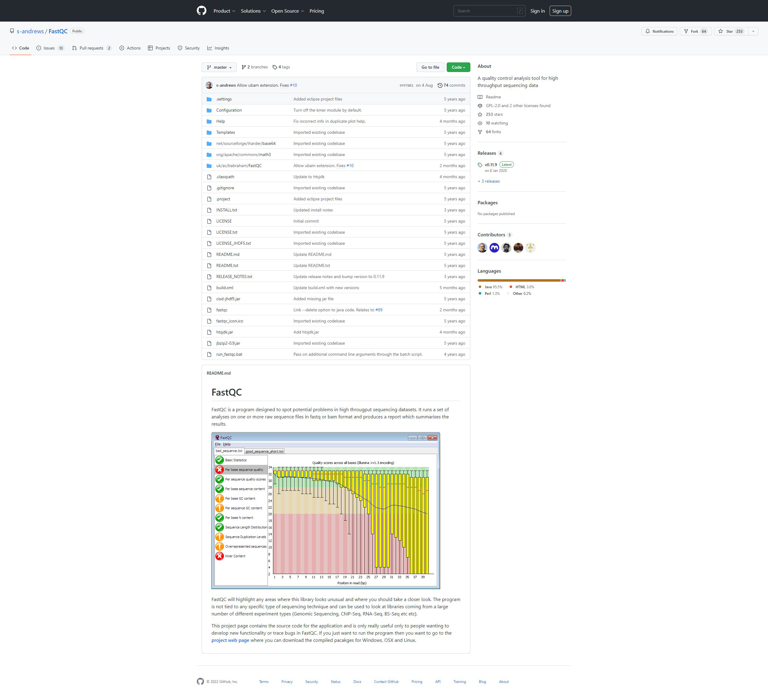Select the Java language bar segment
Screen dimensions: 768x700
(x=519, y=280)
